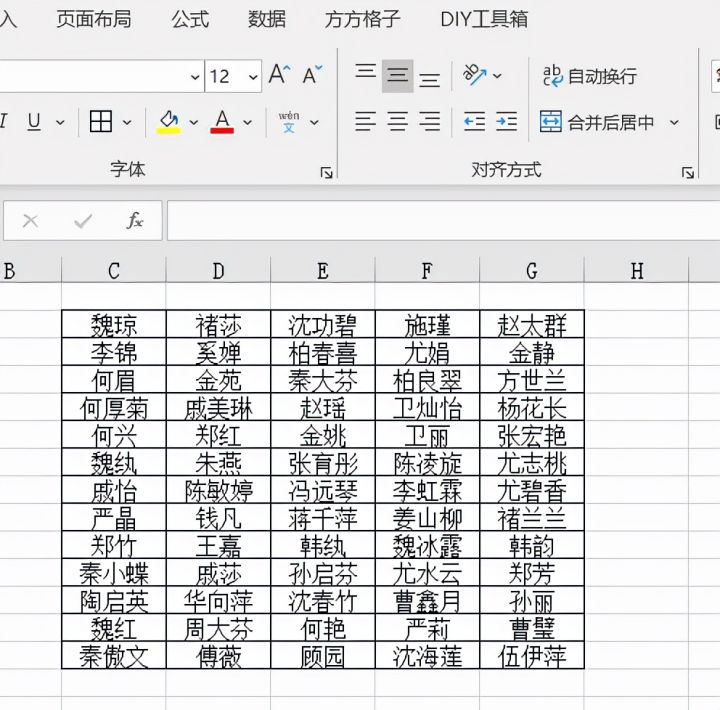
Task: Select cell containing 魏冰露
Action: point(427,545)
